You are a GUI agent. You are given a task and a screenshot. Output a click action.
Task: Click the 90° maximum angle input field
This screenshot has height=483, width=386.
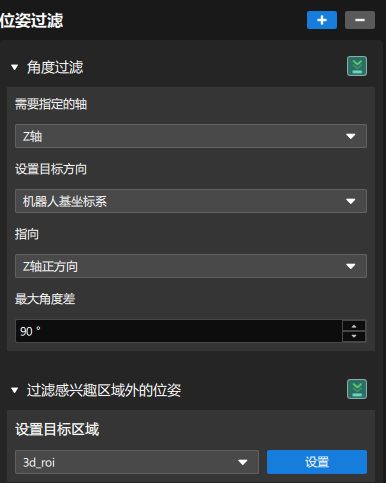[179, 331]
